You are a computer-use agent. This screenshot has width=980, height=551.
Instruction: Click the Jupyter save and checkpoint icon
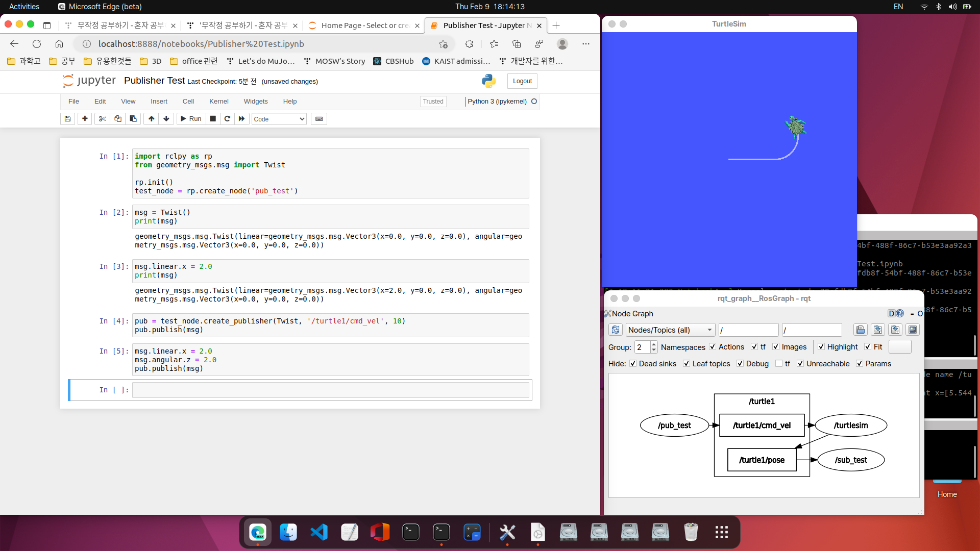coord(67,119)
